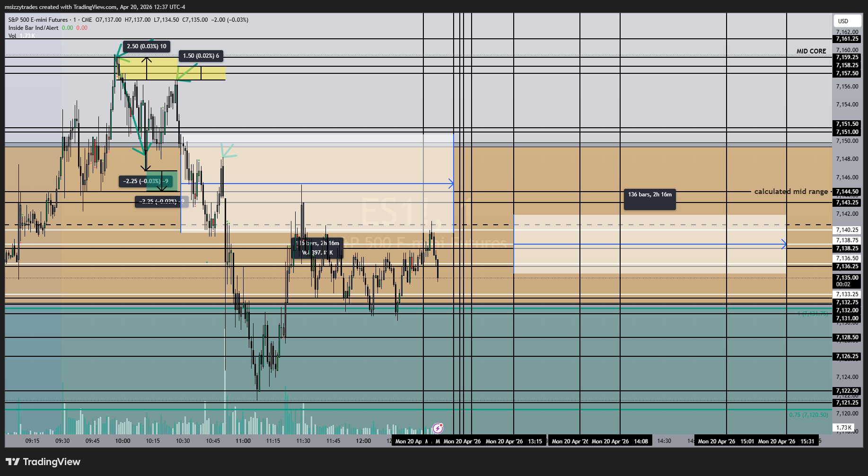Click the 7,128.50 price label

(x=847, y=337)
